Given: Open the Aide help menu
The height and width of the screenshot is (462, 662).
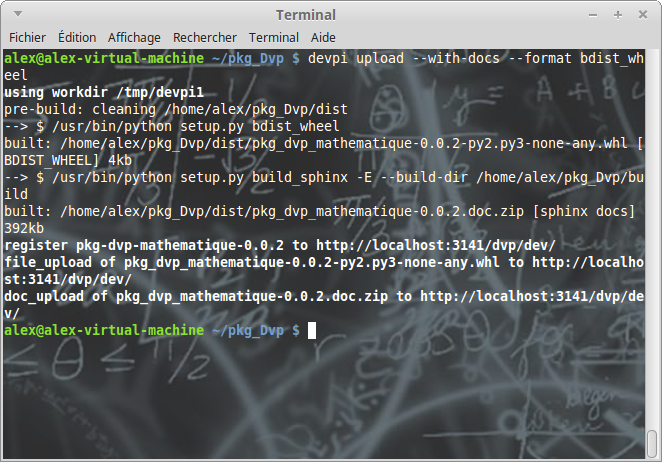Looking at the screenshot, I should (x=323, y=37).
